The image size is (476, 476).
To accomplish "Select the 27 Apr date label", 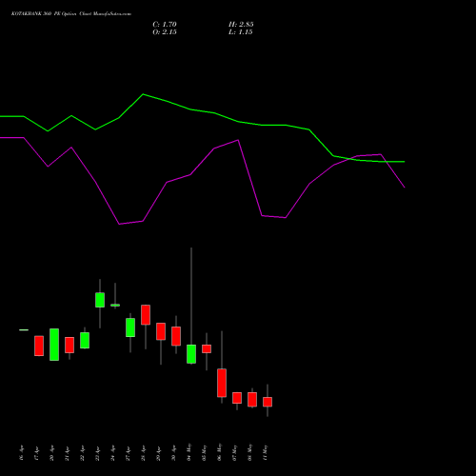I will click(x=128, y=453).
